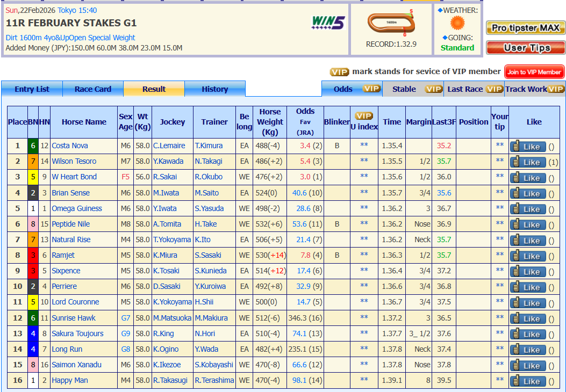Like Wilson Tesoro with thumbs-up button
The width and height of the screenshot is (566, 392).
pos(528,162)
